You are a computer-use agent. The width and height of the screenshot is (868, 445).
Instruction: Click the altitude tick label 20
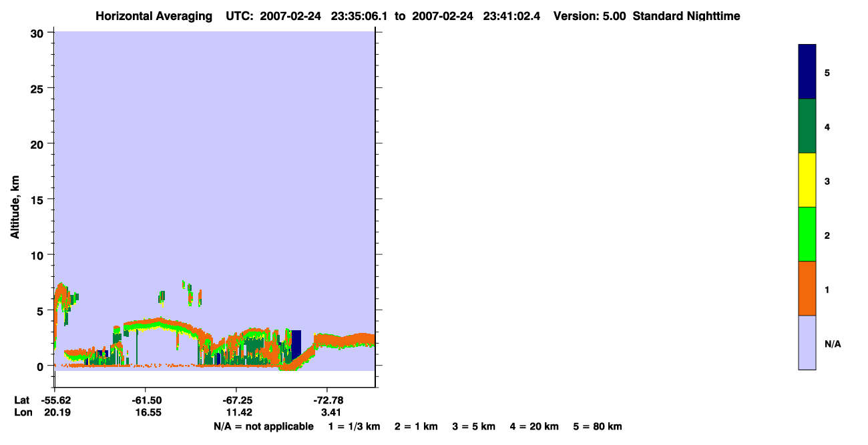(39, 143)
